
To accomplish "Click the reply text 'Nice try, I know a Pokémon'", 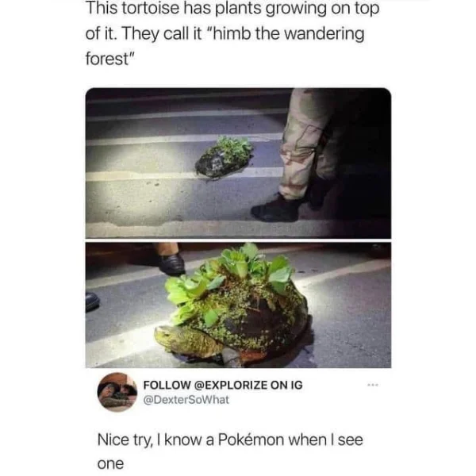I will (x=230, y=451).
